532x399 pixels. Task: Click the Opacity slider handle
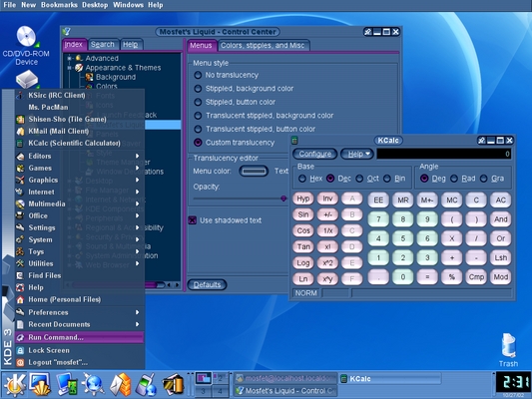[x=283, y=199]
